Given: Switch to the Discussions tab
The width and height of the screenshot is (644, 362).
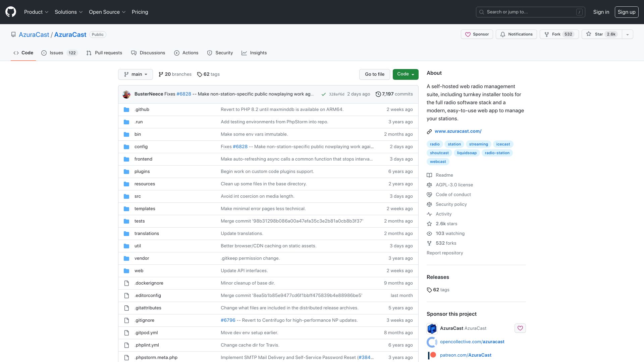Looking at the screenshot, I should click(x=148, y=53).
